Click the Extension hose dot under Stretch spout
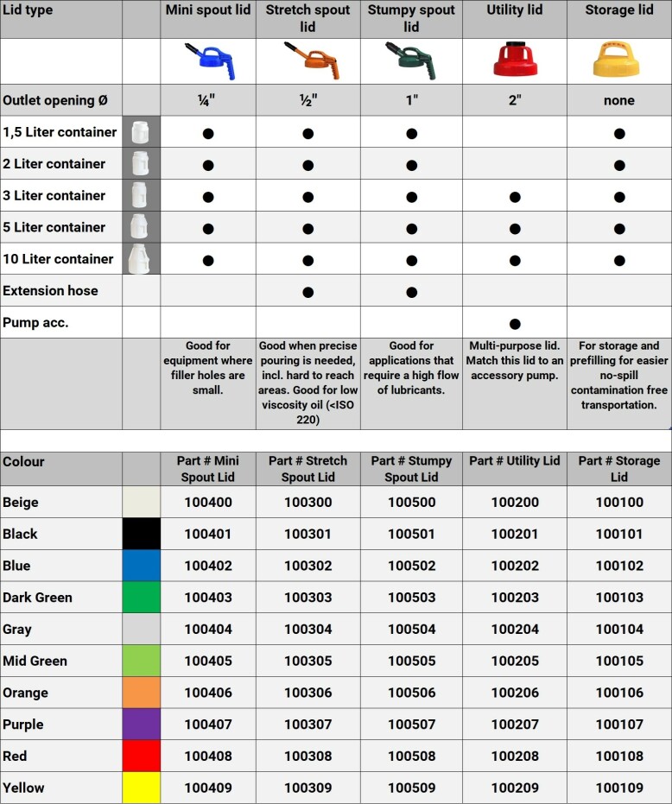Image resolution: width=672 pixels, height=804 pixels. (307, 292)
